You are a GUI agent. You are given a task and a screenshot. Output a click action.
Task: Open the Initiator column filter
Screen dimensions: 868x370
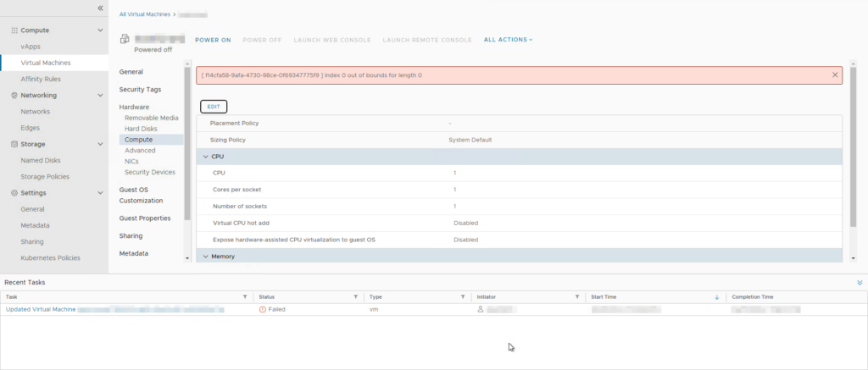click(576, 297)
